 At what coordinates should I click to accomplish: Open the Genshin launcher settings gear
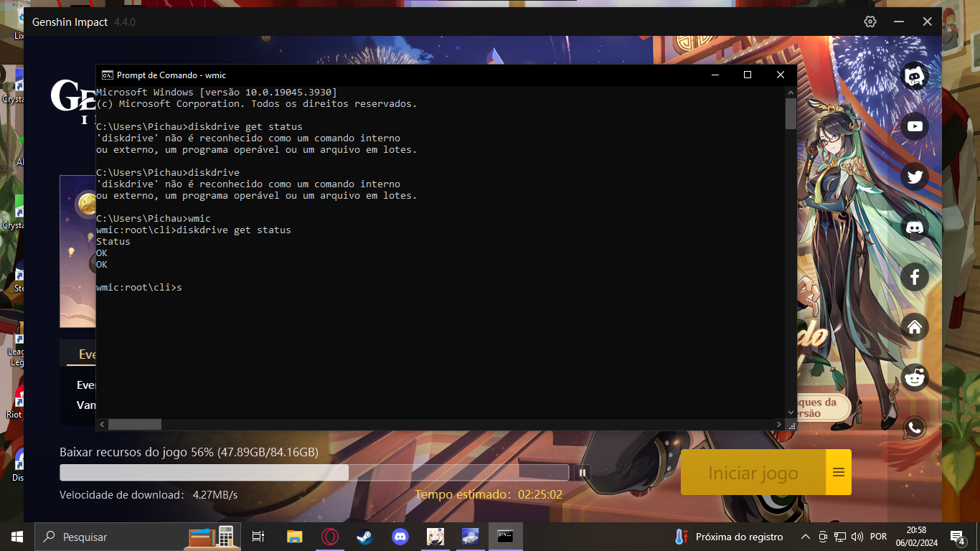pos(870,22)
